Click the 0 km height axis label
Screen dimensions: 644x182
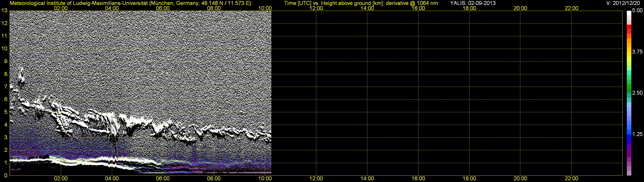6,176
